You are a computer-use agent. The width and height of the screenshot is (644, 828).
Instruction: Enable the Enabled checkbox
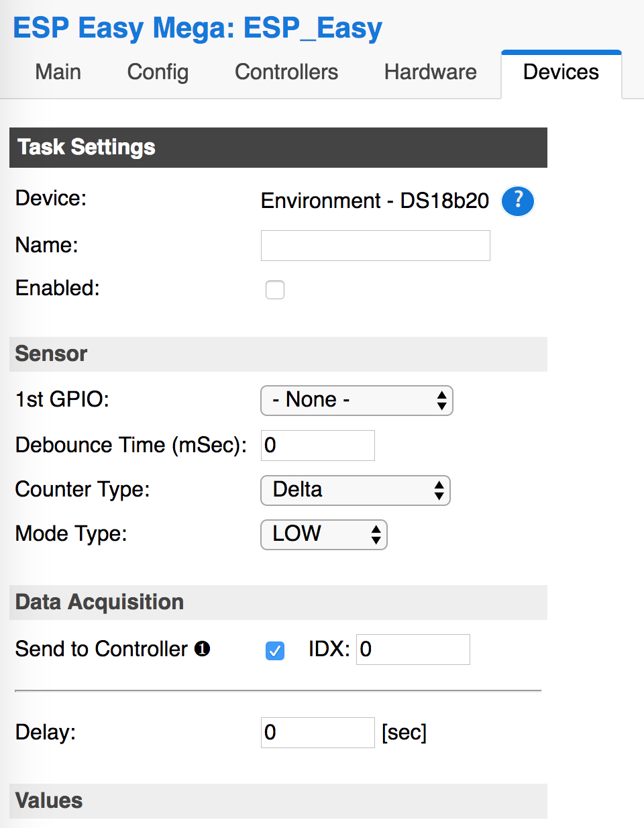[275, 289]
